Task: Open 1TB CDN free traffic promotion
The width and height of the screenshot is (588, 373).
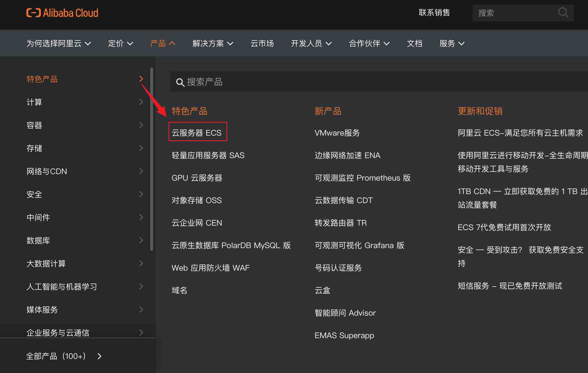Action: click(522, 198)
